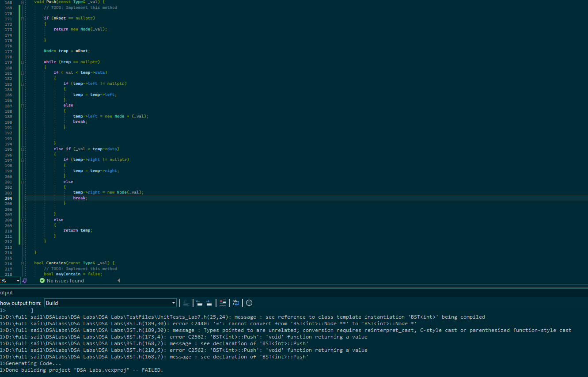Toggle word wrap in the Output window
This screenshot has width=588, height=377.
(x=235, y=303)
